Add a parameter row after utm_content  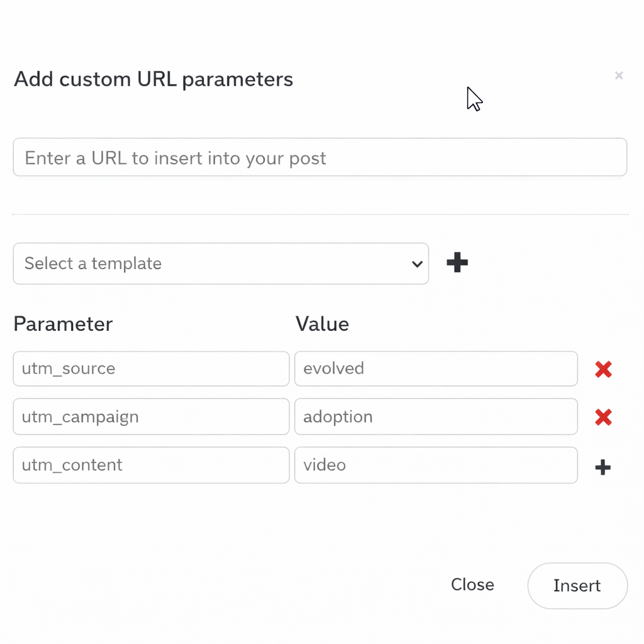(603, 467)
